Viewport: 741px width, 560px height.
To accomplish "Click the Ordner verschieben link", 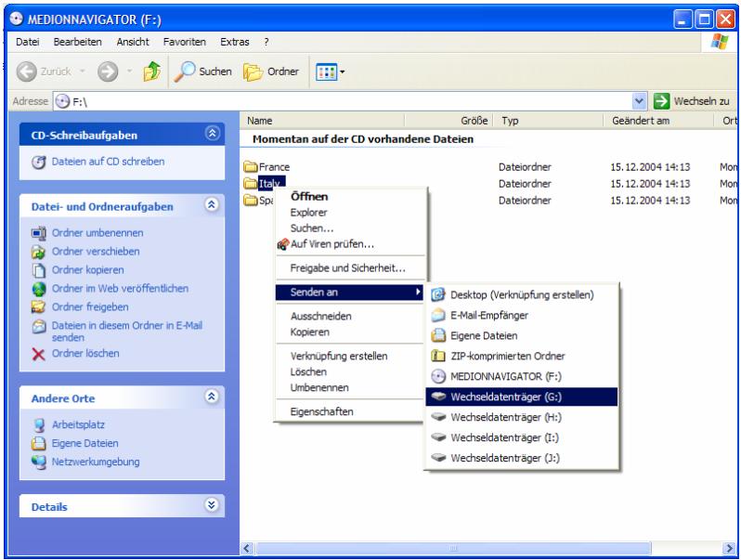I will (96, 252).
